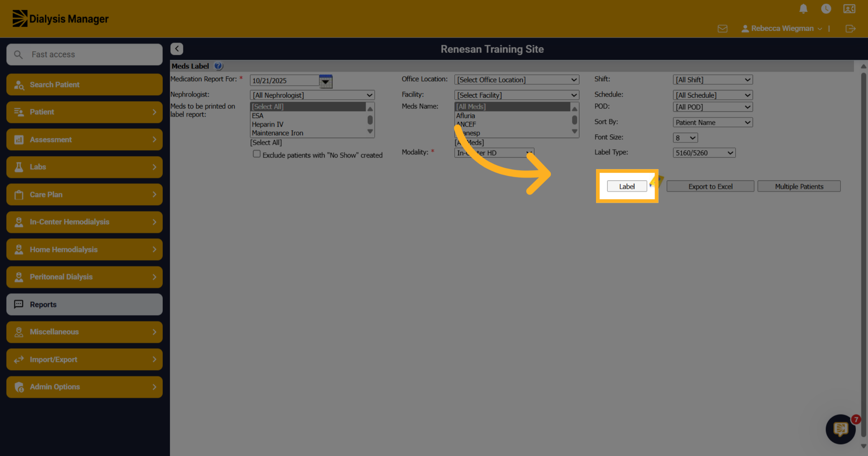
Task: Click the Multiple Patients button
Action: [x=799, y=186]
